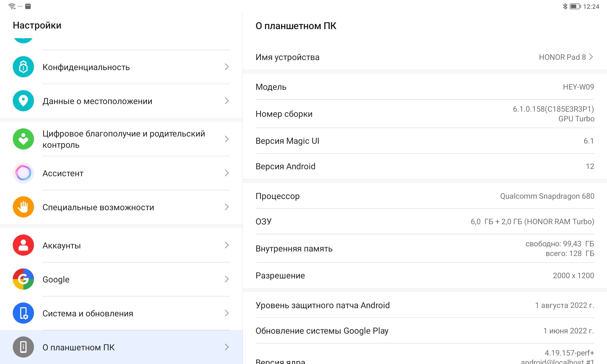Image resolution: width=607 pixels, height=364 pixels.
Task: Tap the green Digital Wellbeing heart icon
Action: 23,139
